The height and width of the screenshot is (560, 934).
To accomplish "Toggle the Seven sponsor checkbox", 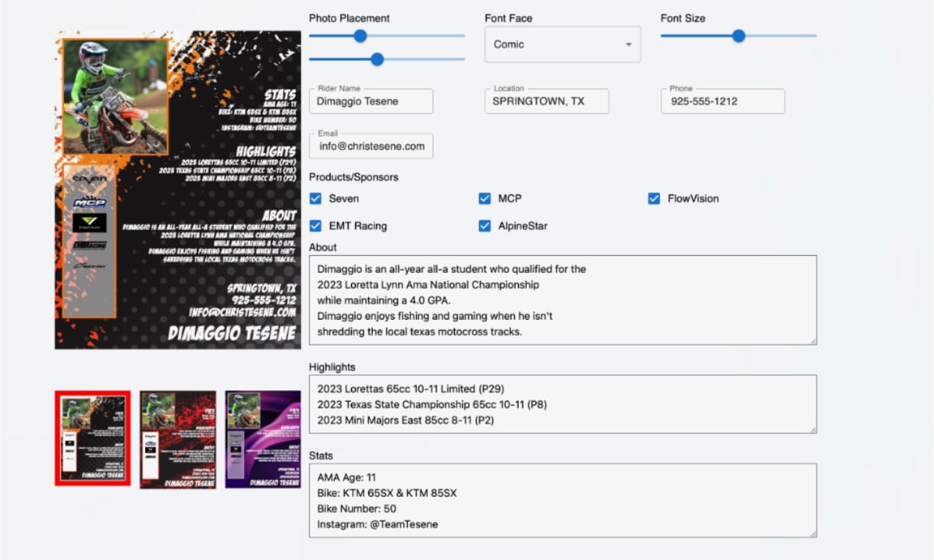I will pyautogui.click(x=315, y=199).
